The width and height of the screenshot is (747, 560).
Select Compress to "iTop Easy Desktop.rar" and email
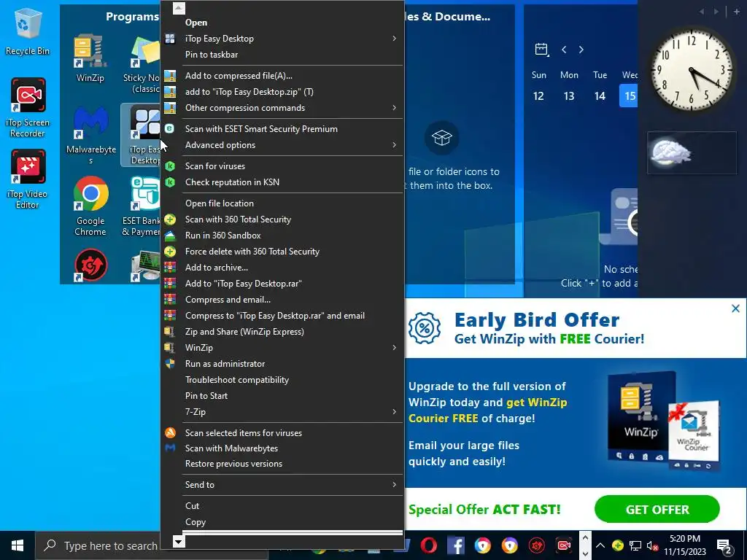[x=282, y=316]
